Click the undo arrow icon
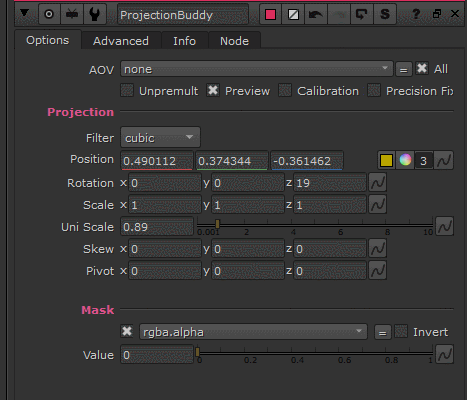 coord(315,14)
